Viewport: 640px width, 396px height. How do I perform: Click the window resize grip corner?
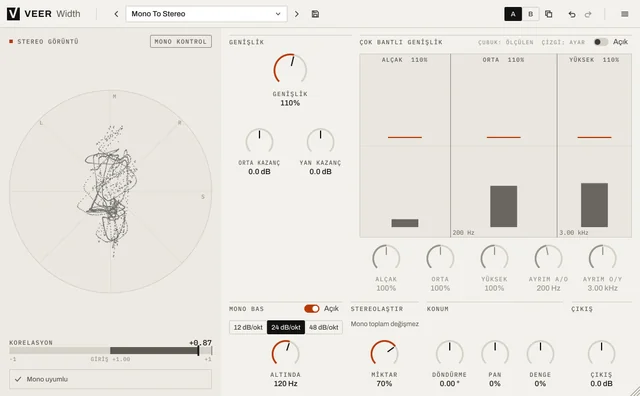tap(635, 391)
